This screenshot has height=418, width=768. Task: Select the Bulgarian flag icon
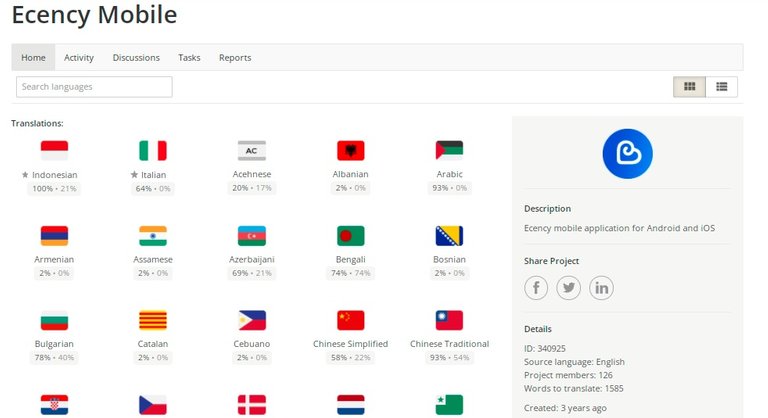coord(54,320)
